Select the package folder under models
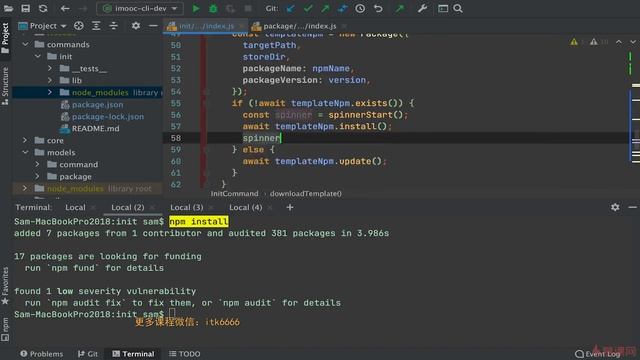This screenshot has width=640, height=360. [75, 177]
